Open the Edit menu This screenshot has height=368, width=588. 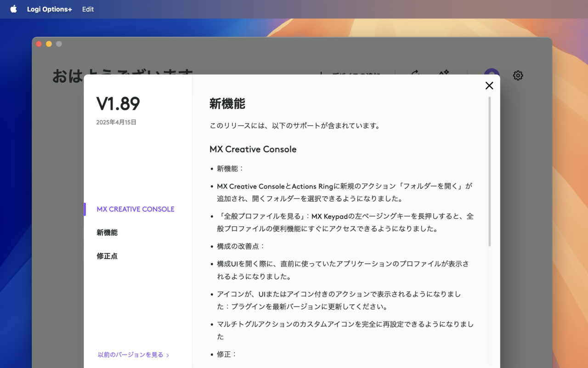88,9
